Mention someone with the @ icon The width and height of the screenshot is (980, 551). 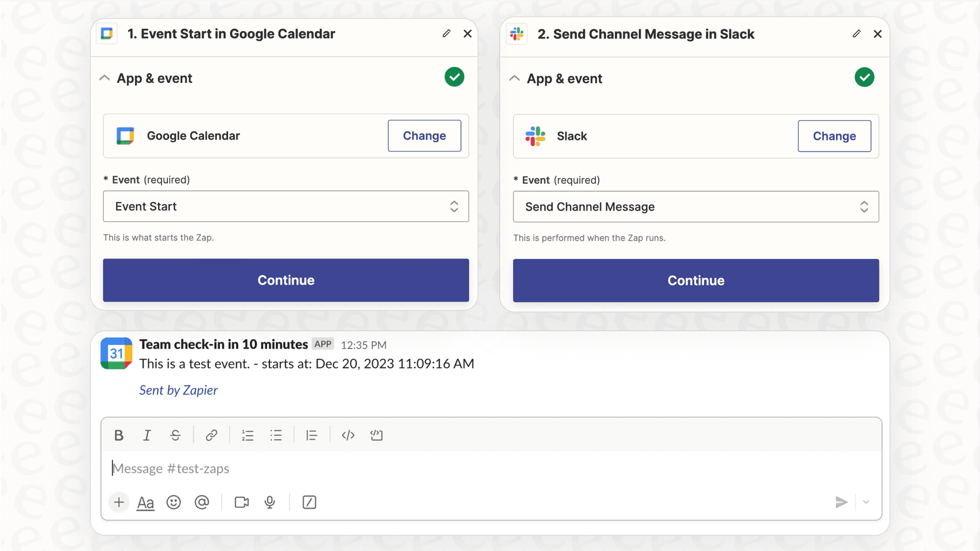[202, 502]
